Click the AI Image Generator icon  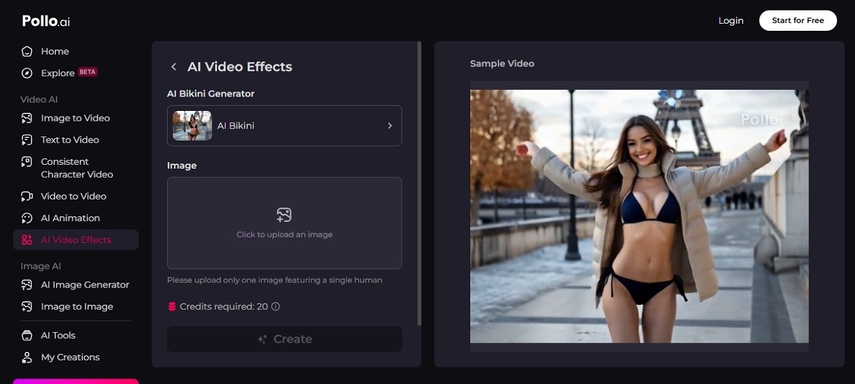27,285
